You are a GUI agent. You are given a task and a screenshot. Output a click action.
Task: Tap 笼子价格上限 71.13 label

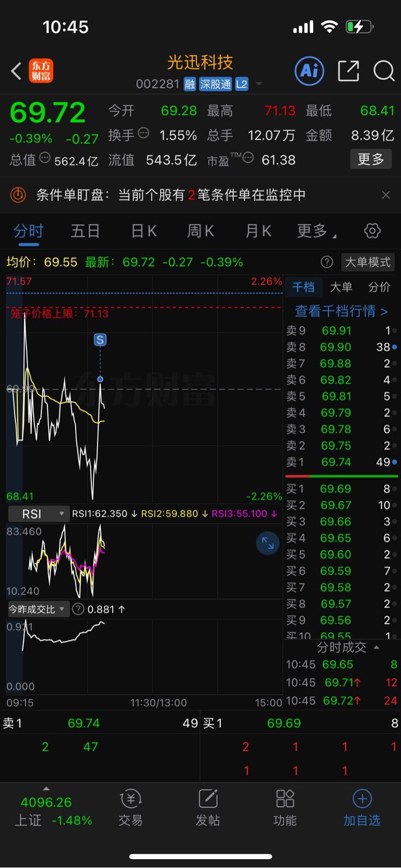pyautogui.click(x=60, y=314)
